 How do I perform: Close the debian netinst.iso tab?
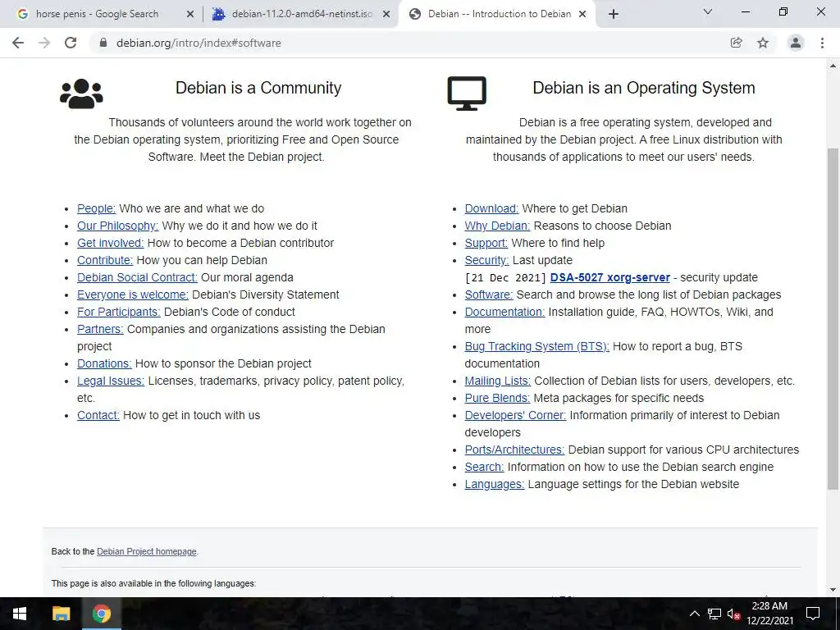click(x=386, y=15)
